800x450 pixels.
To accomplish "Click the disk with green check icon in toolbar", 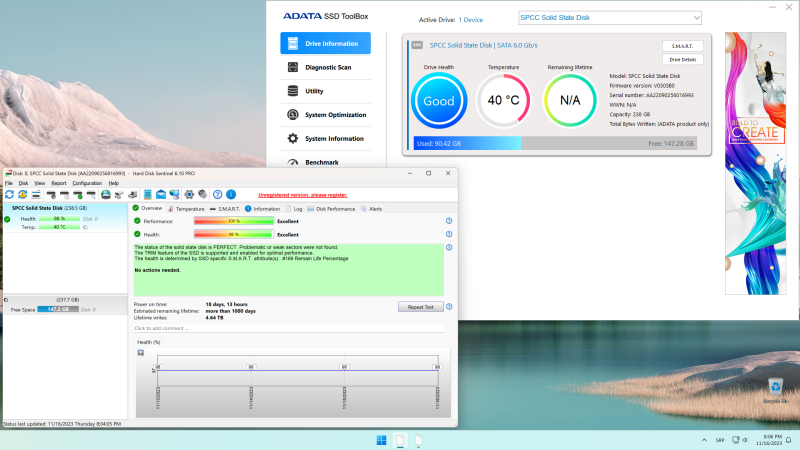I will (x=78, y=194).
